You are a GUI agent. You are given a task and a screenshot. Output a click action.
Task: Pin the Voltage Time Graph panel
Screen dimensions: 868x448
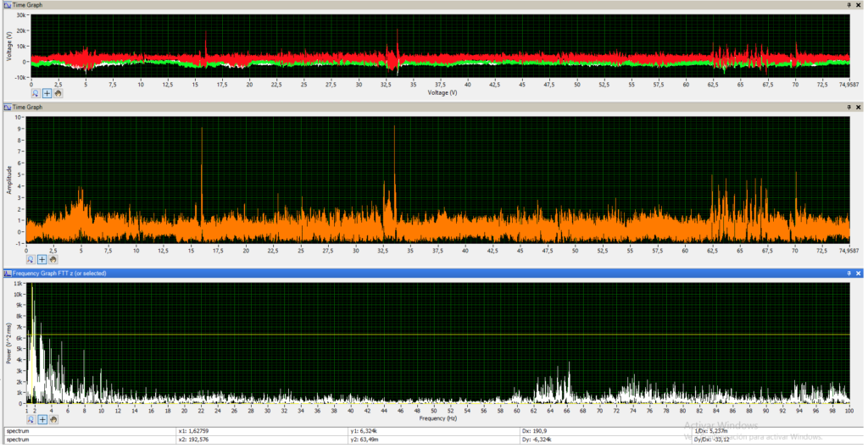(849, 4)
